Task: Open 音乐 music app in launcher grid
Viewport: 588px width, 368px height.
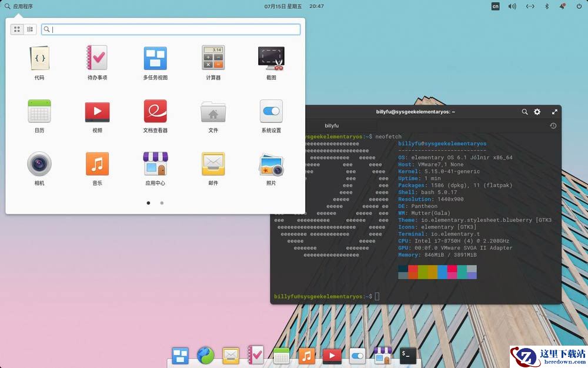Action: coord(97,168)
